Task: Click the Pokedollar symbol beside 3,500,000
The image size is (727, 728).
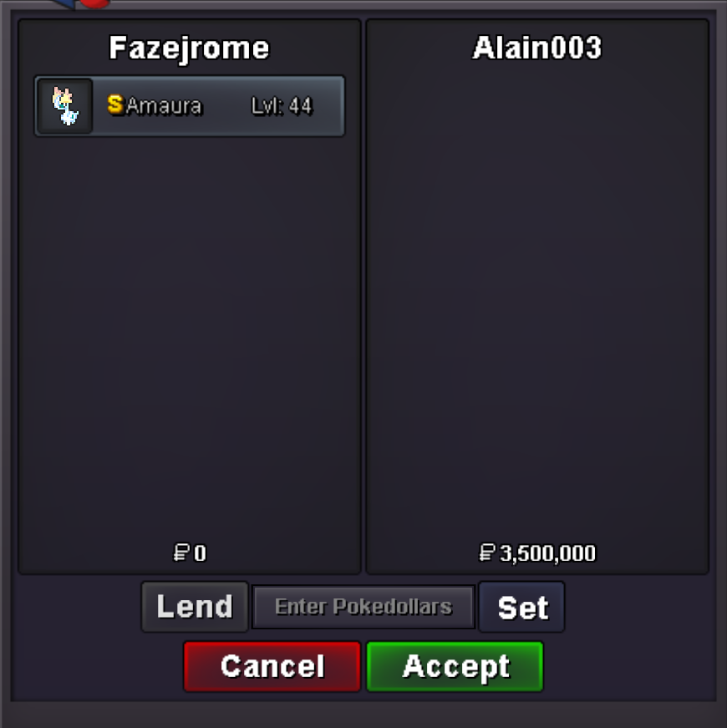Action: tap(487, 552)
